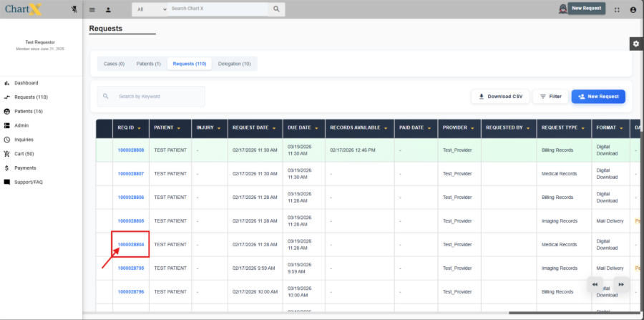Sort by the PROVIDER column arrow
This screenshot has width=644, height=320.
tap(472, 128)
